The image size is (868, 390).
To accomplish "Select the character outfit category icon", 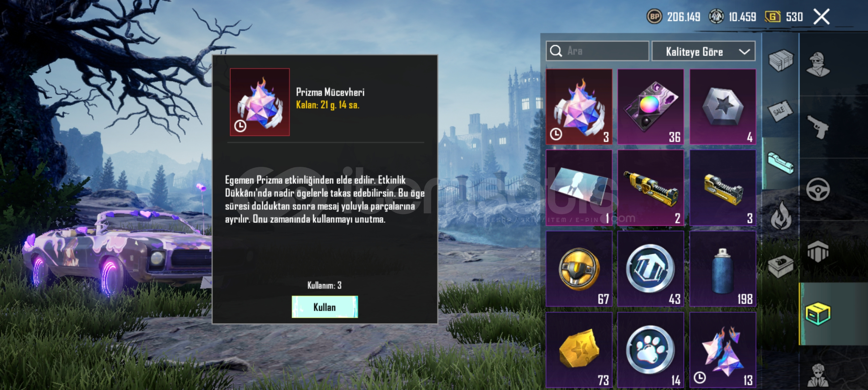I will 818,64.
